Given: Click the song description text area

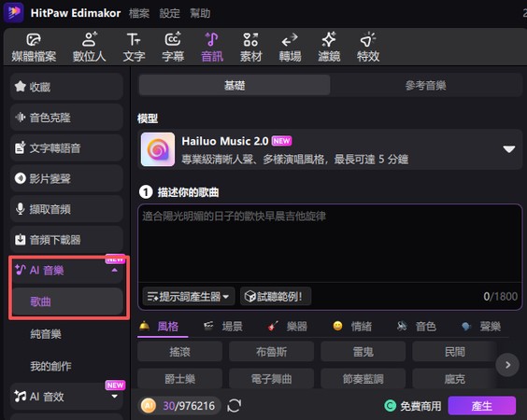Looking at the screenshot, I should pyautogui.click(x=330, y=244).
